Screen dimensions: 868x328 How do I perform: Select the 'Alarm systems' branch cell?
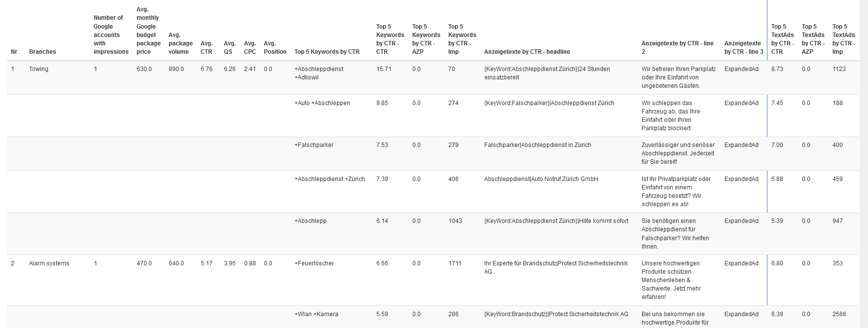pyautogui.click(x=49, y=263)
